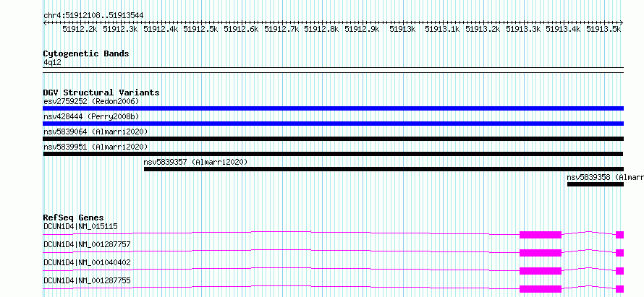Select the black nsv5839951 variant bar
The height and width of the screenshot is (297, 644).
point(333,154)
